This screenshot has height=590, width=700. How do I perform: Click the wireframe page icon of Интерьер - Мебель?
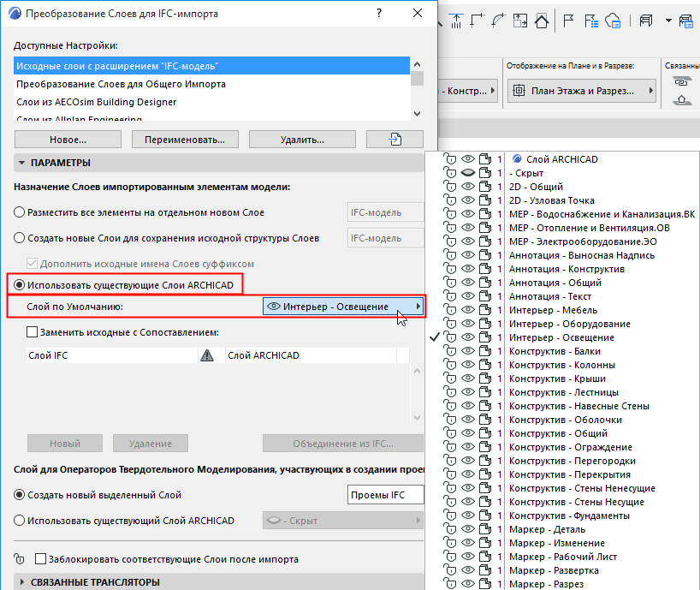tap(485, 310)
